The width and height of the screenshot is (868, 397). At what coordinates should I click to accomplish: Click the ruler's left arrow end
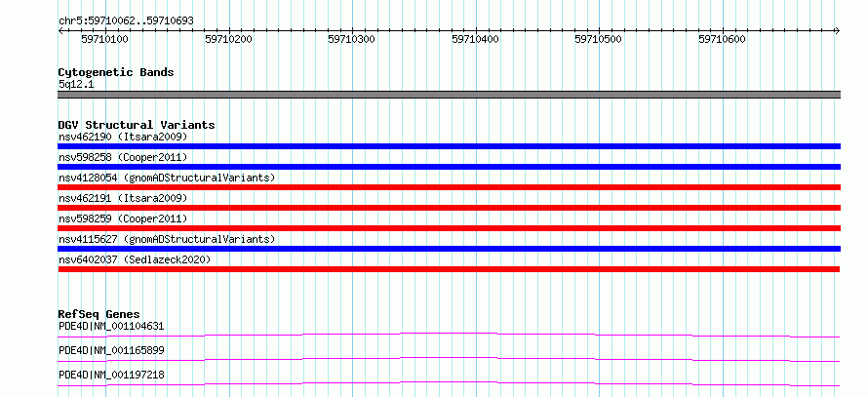[60, 30]
